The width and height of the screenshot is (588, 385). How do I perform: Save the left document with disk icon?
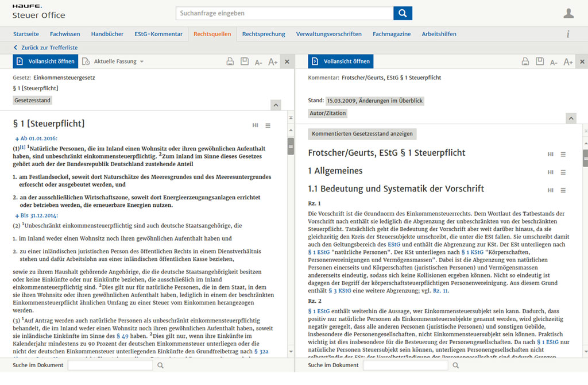tap(245, 61)
